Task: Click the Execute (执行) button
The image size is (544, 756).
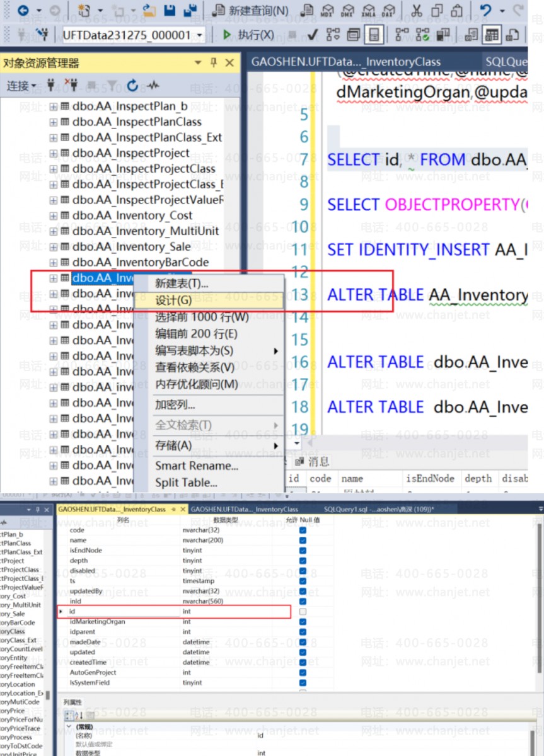Action: [x=248, y=35]
